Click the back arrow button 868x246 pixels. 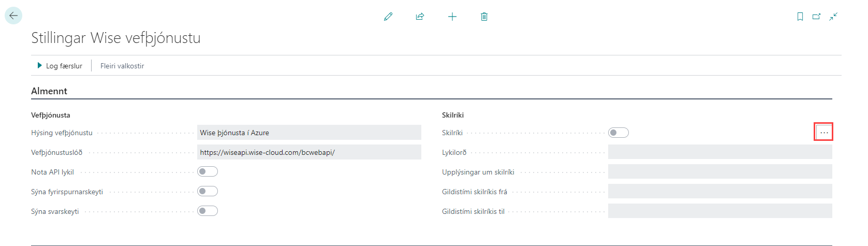pyautogui.click(x=13, y=16)
